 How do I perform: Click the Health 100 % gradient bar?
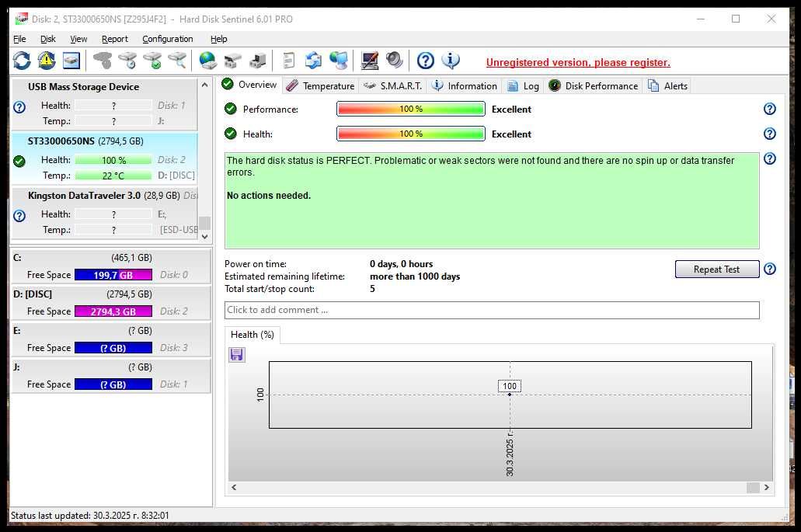click(x=411, y=134)
